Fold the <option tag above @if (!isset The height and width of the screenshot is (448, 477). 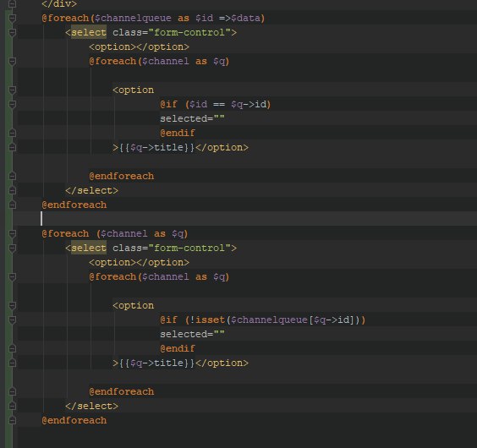[x=12, y=306]
